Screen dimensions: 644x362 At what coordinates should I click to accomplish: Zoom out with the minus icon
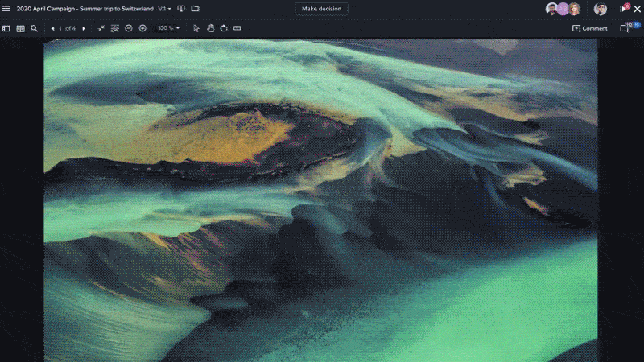click(x=129, y=28)
